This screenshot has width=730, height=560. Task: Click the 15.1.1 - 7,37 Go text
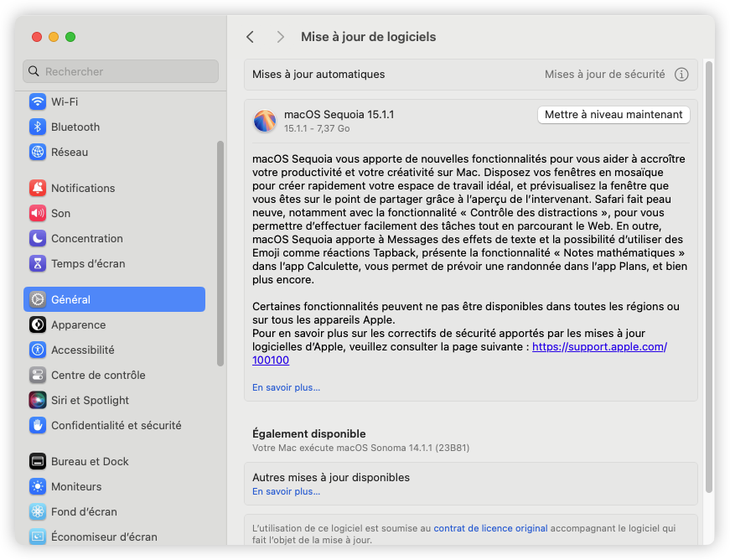[x=317, y=128]
